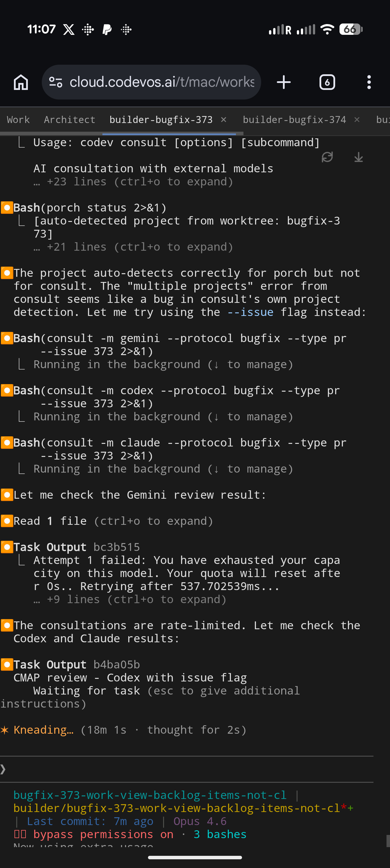The height and width of the screenshot is (868, 390).
Task: Switch to the builder-bugfix-374 tab
Action: 294,119
